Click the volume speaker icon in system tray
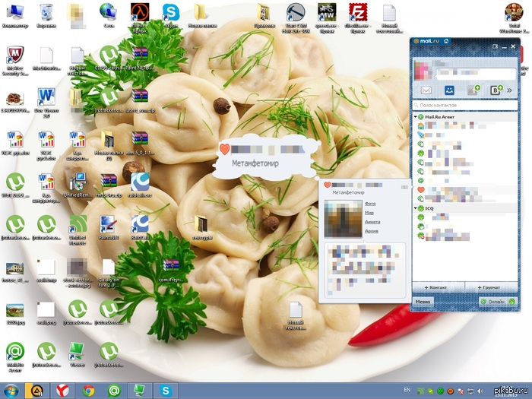This screenshot has height=399, width=532. pyautogui.click(x=480, y=391)
